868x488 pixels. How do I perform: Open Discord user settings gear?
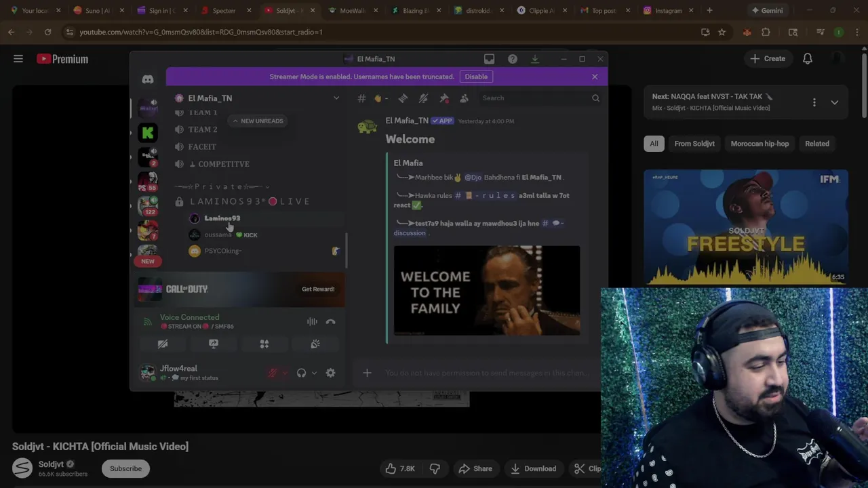[x=330, y=373]
